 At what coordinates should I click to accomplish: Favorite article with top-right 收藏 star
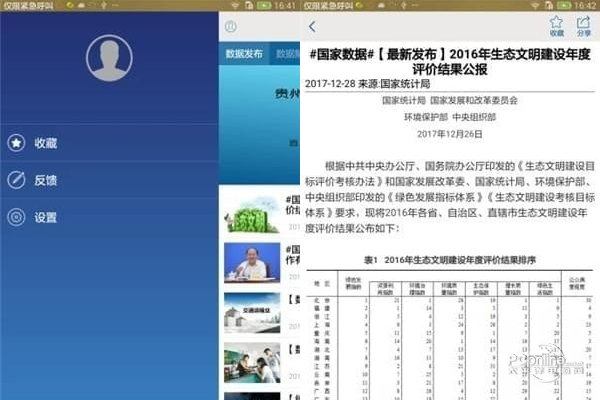556,26
